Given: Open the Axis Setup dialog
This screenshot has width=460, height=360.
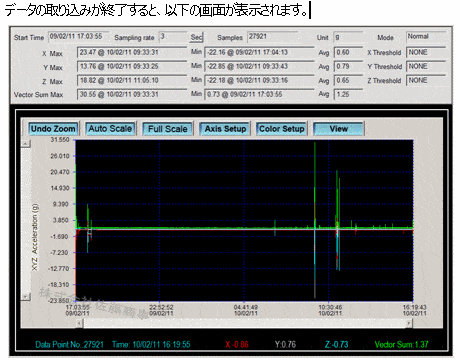Looking at the screenshot, I should click(225, 129).
